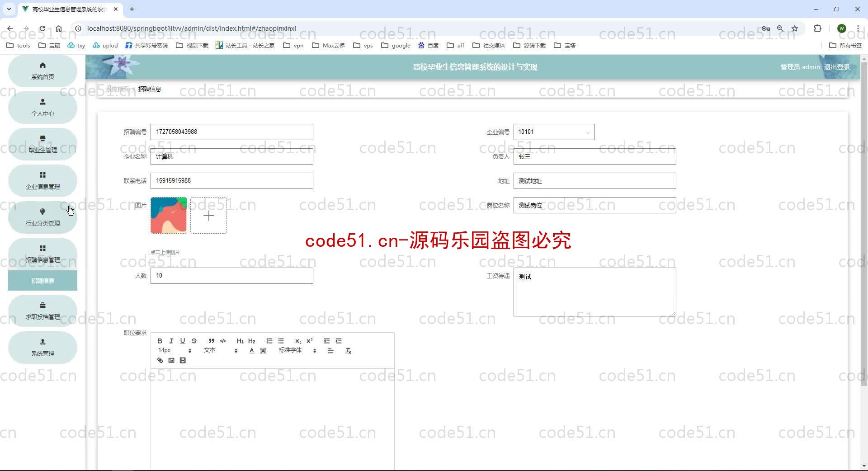
Task: Go back in the browser
Action: (10, 28)
